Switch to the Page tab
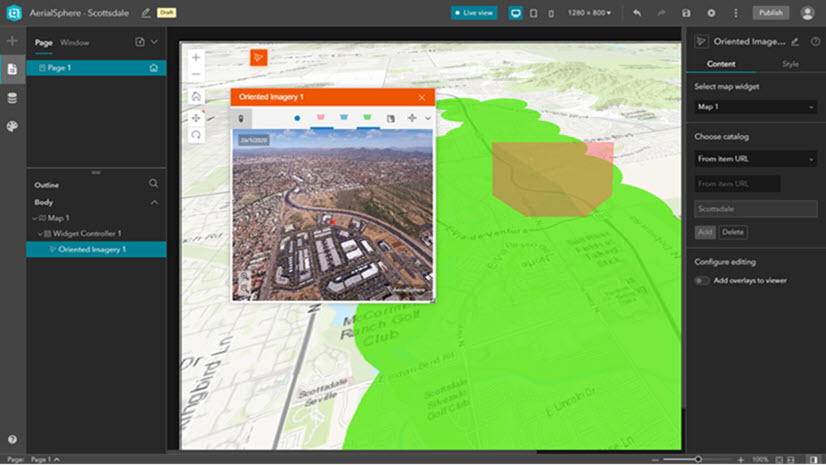The width and height of the screenshot is (826, 465). pyautogui.click(x=44, y=43)
